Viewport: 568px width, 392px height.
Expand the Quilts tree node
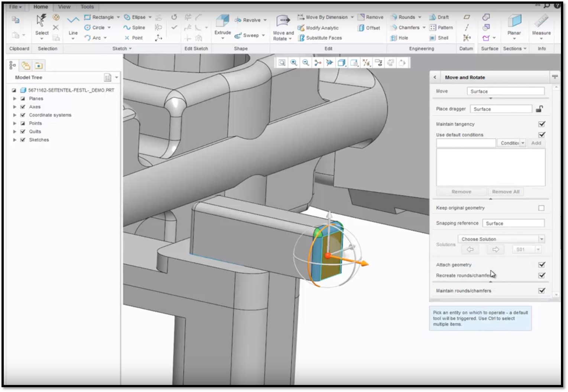click(x=15, y=131)
